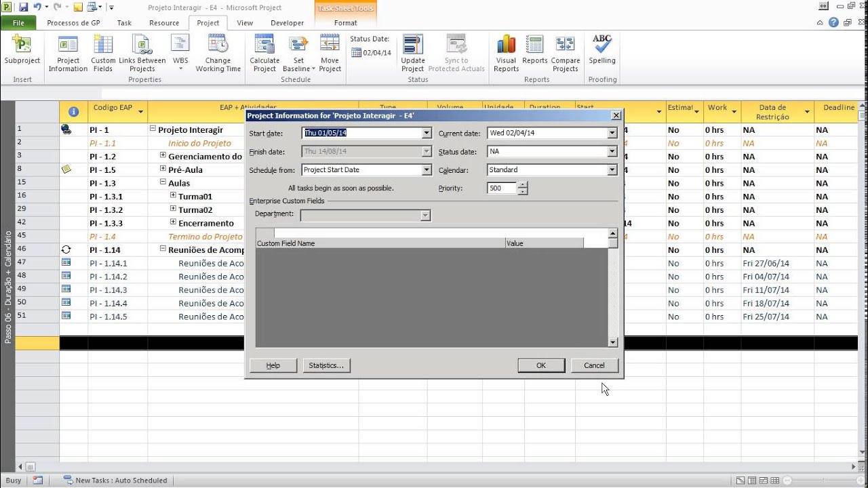
Task: Select the constraint date Fri 27/06/14 cell
Action: click(778, 263)
